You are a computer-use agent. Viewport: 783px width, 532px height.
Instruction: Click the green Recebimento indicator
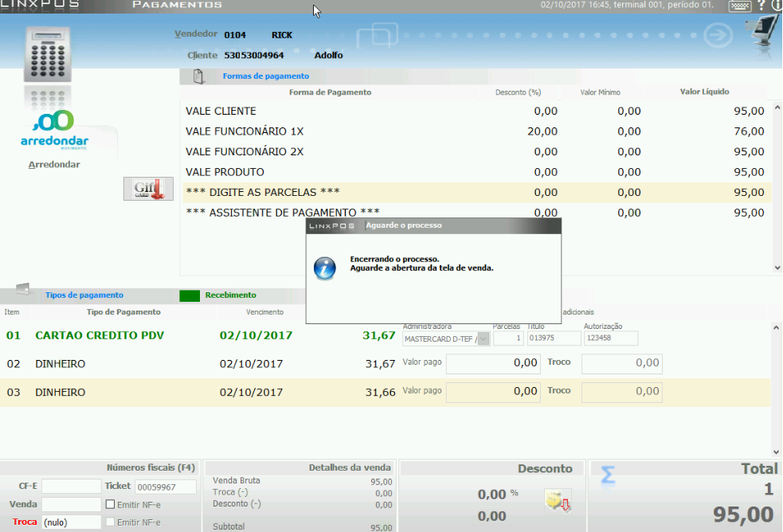click(x=190, y=295)
